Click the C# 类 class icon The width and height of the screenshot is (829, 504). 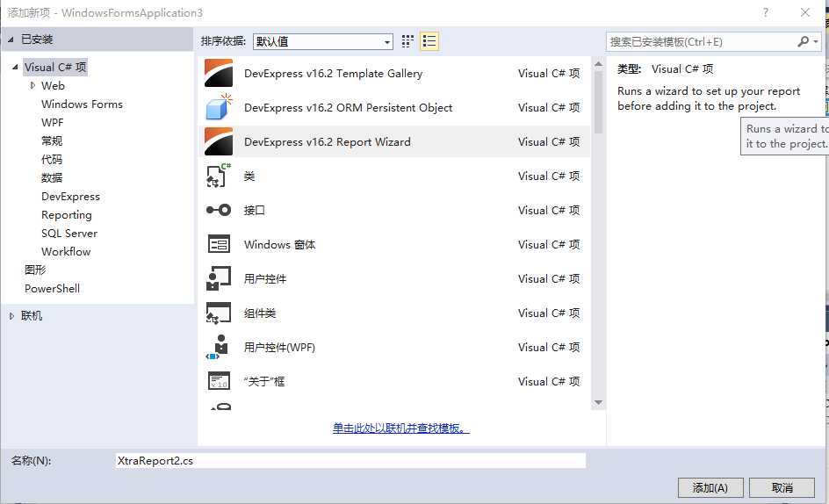click(219, 176)
